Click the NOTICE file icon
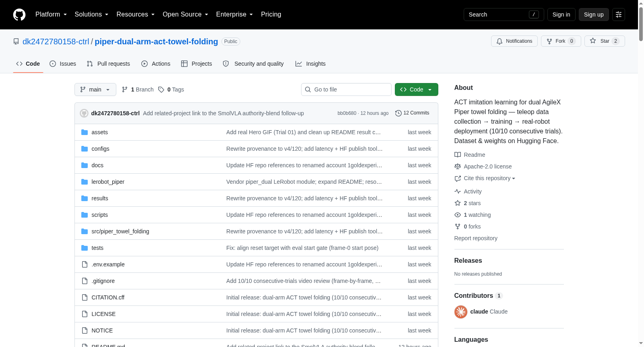 pyautogui.click(x=85, y=330)
